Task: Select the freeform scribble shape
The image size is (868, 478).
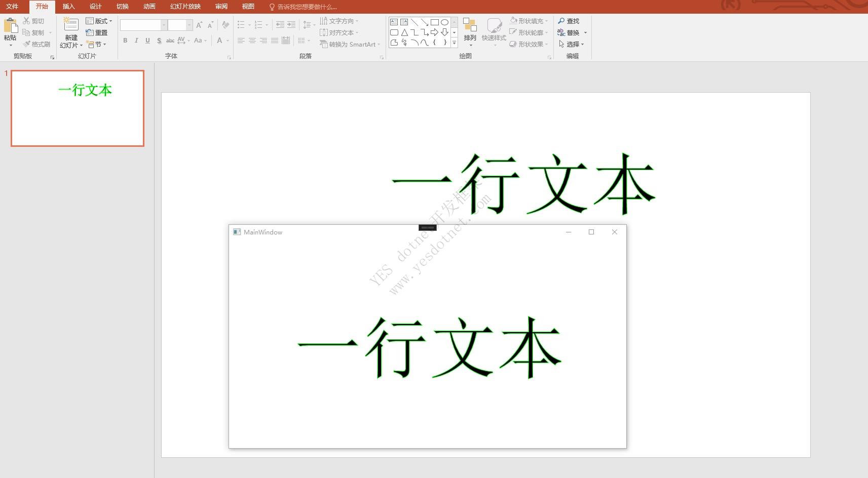Action: 404,43
